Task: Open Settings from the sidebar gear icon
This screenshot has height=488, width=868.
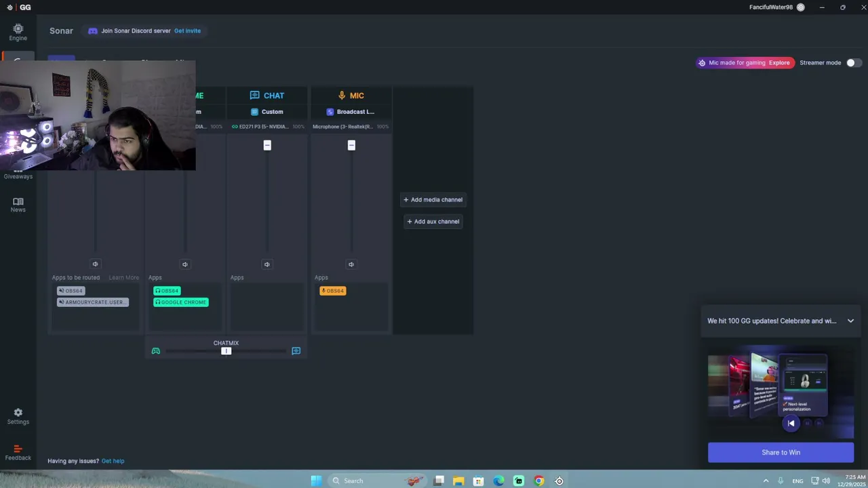Action: pyautogui.click(x=18, y=416)
